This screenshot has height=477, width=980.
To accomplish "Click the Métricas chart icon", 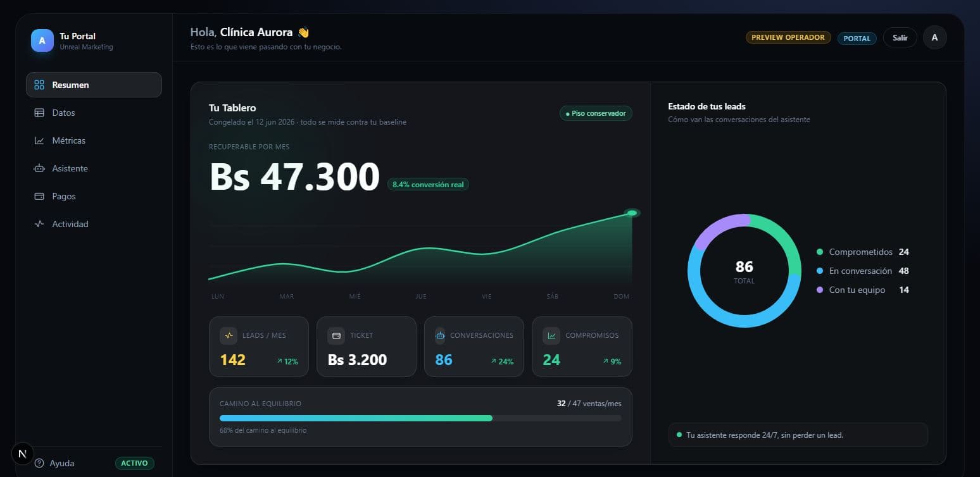I will pyautogui.click(x=39, y=140).
